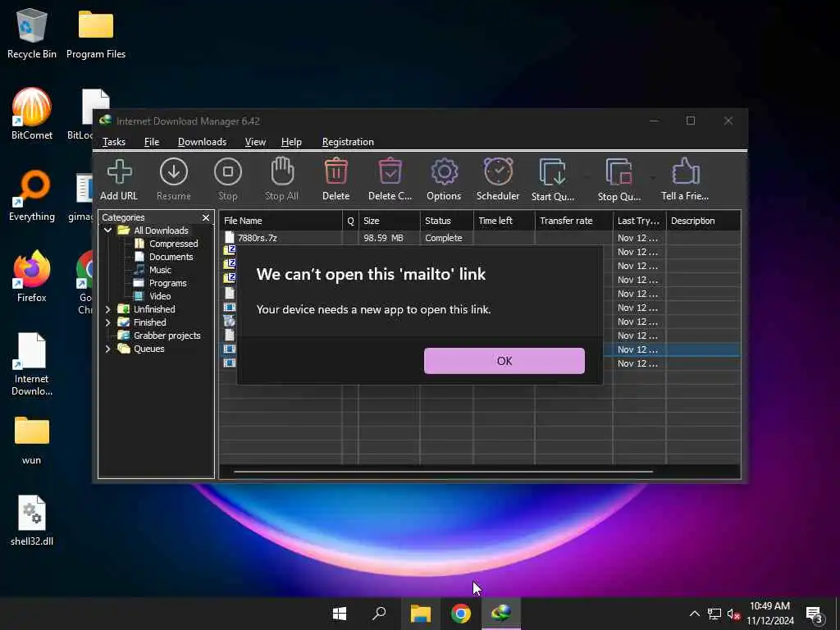
Task: Expand the Finished category
Action: pos(107,322)
